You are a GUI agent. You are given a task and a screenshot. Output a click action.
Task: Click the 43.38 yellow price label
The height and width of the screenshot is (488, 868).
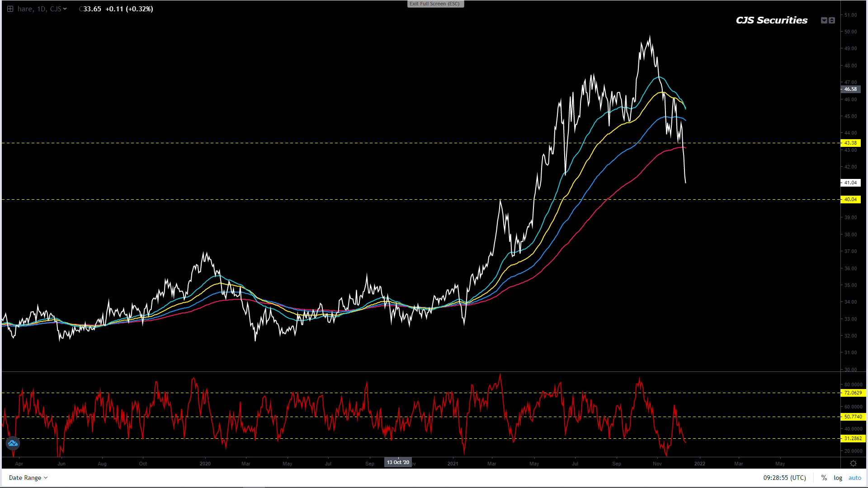click(850, 143)
